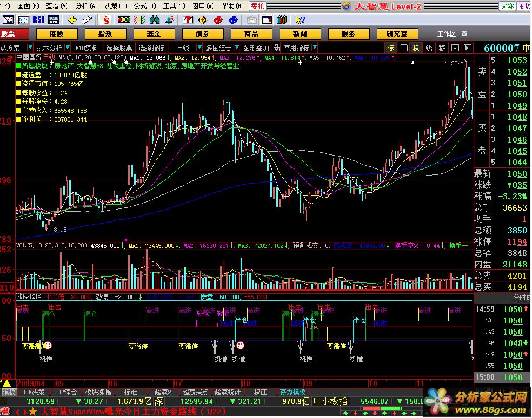The height and width of the screenshot is (418, 532).
Task: Toggle the 线 line button
Action: pyautogui.click(x=429, y=48)
